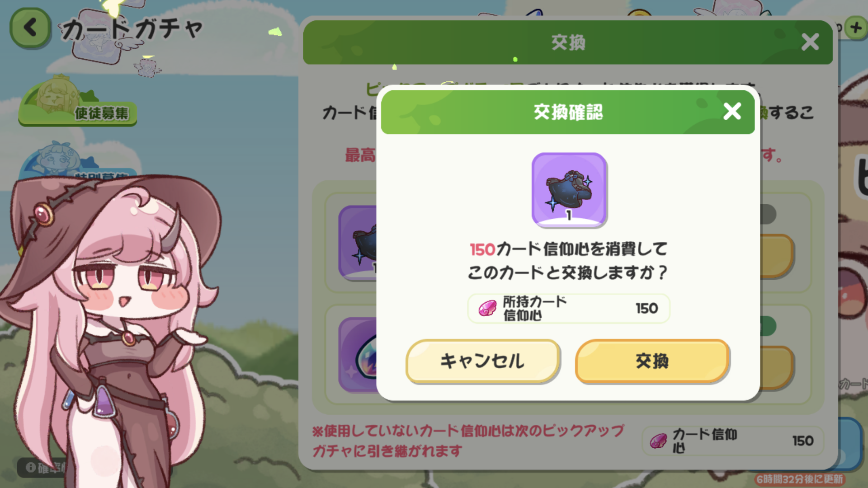Tap the 所持カード信仰心 150 field

tap(569, 309)
